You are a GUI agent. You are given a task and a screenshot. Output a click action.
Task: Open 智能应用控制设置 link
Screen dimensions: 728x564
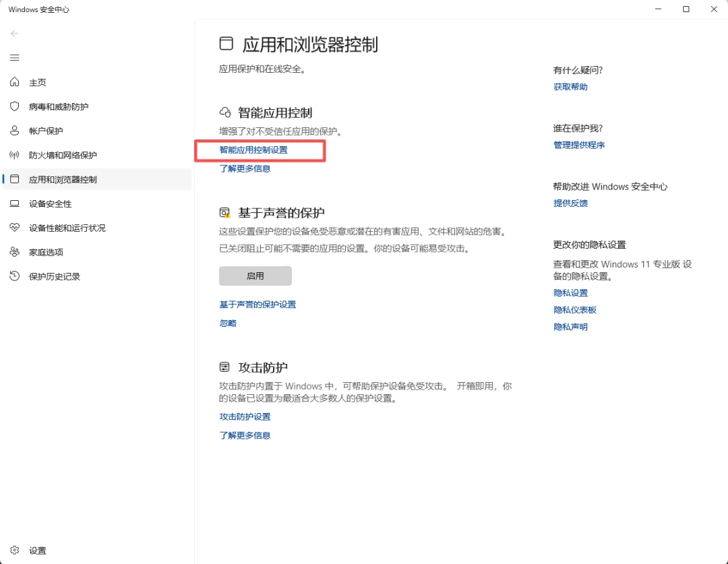click(x=253, y=150)
